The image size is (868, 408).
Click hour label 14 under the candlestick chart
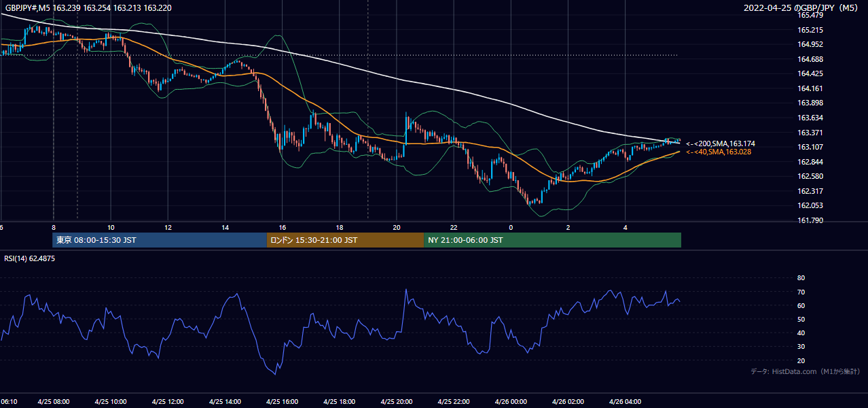[x=225, y=227]
